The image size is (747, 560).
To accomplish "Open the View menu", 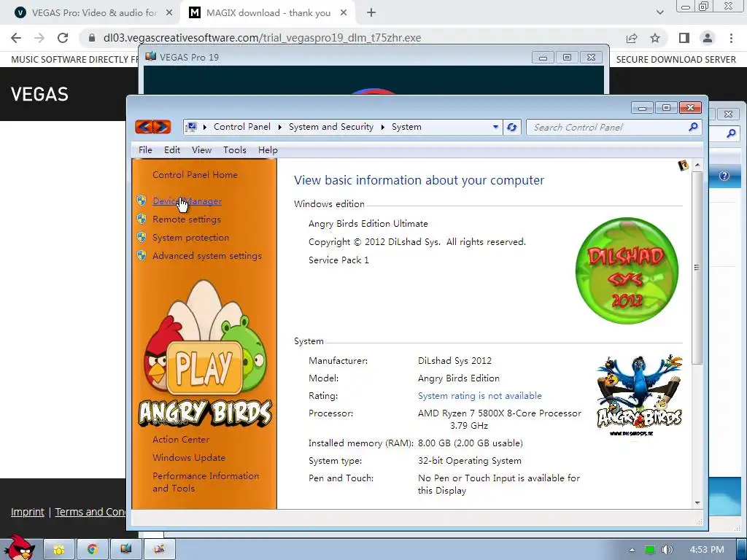I will [x=201, y=150].
